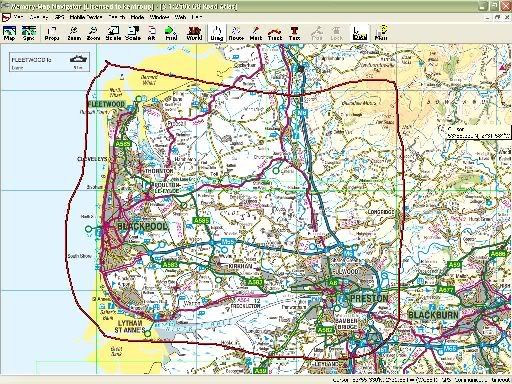Toggle the highlighted ruler tool right of Lock
The height and width of the screenshot is (384, 512).
click(x=360, y=33)
